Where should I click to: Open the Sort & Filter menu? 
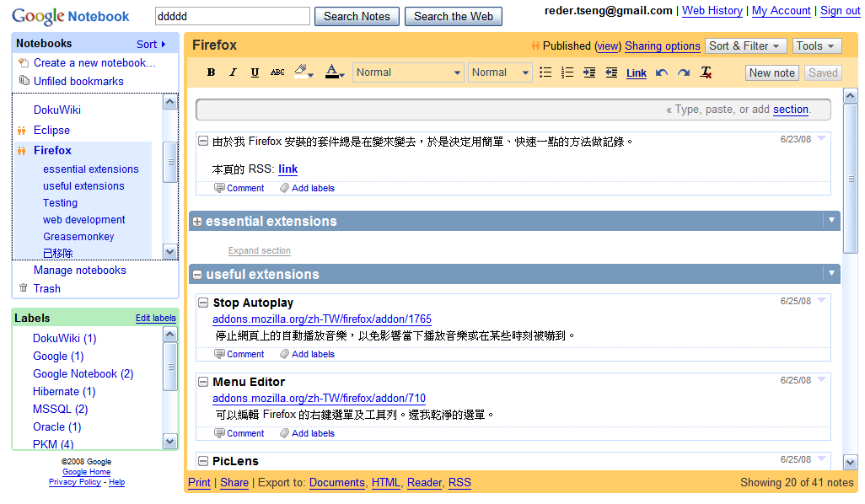(744, 46)
